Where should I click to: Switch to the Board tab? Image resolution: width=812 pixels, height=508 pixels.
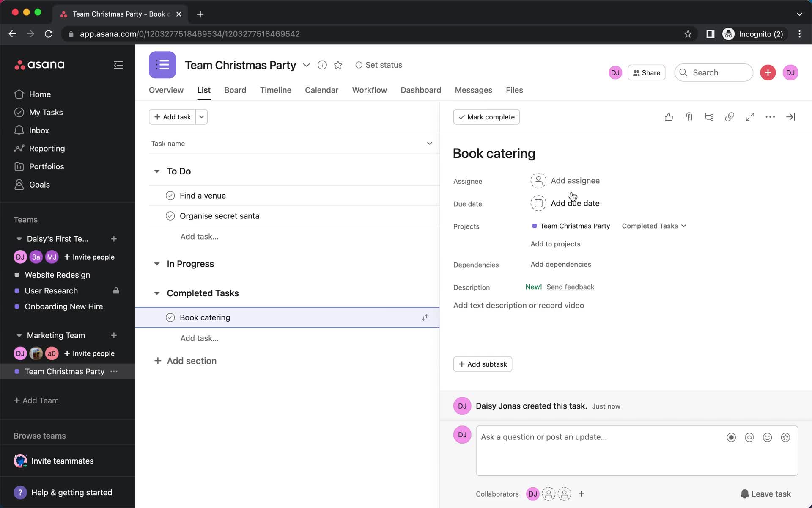pyautogui.click(x=234, y=90)
